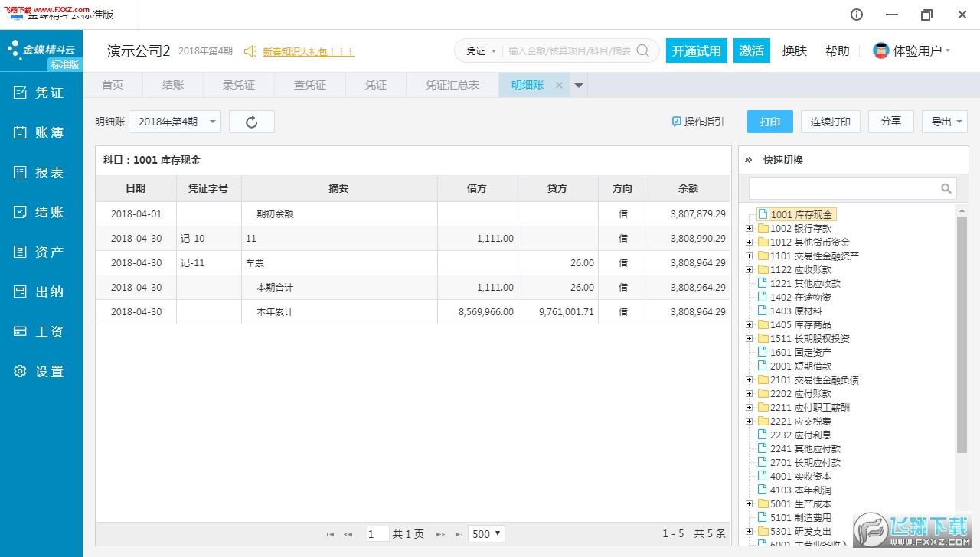The height and width of the screenshot is (557, 980).
Task: Open the 资产 assets module in sidebar
Action: [x=41, y=252]
